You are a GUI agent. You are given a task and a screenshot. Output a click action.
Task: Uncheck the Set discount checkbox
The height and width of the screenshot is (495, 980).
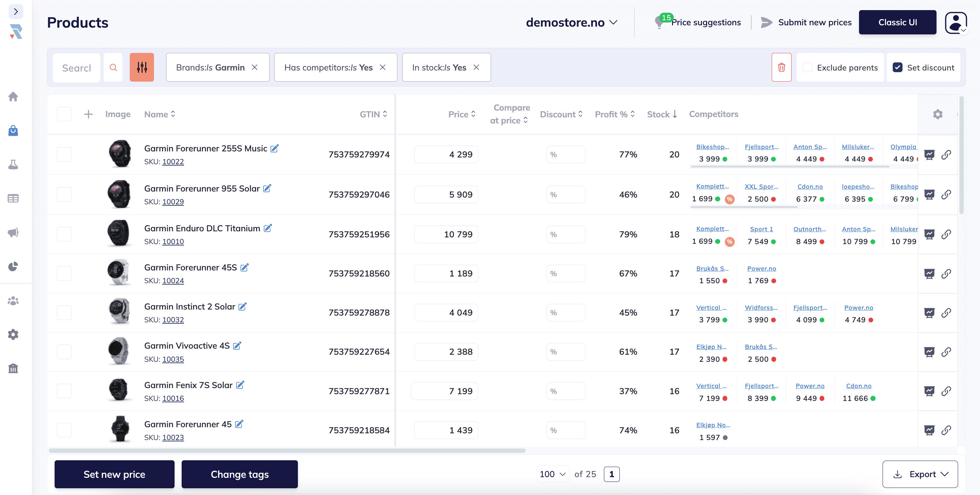(897, 67)
